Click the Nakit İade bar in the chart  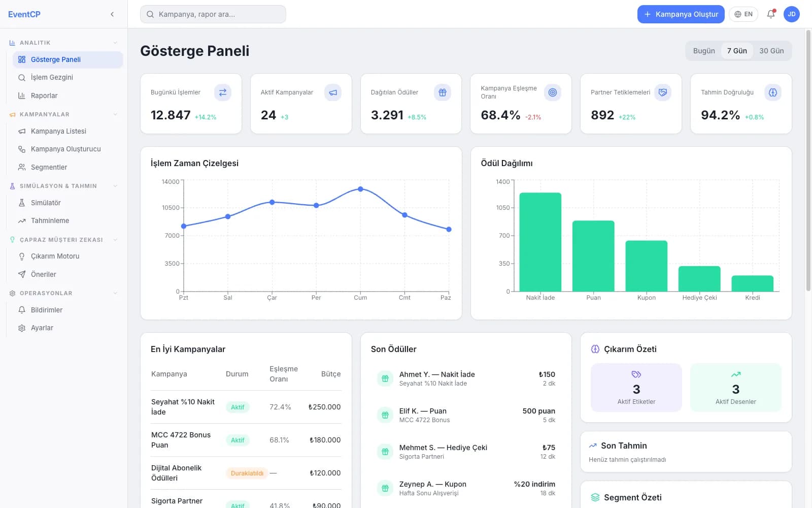pos(540,242)
